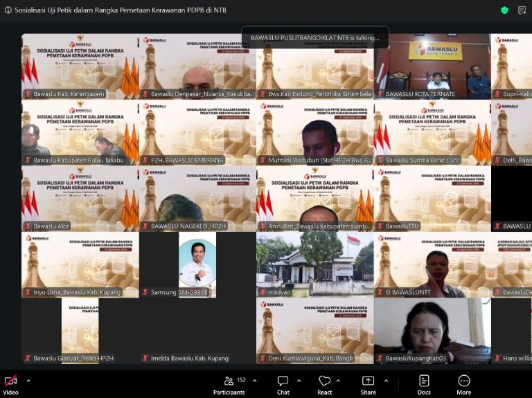Click muted mic icon on BAWASLU NAGEKEO_HP2H tile

(x=145, y=226)
